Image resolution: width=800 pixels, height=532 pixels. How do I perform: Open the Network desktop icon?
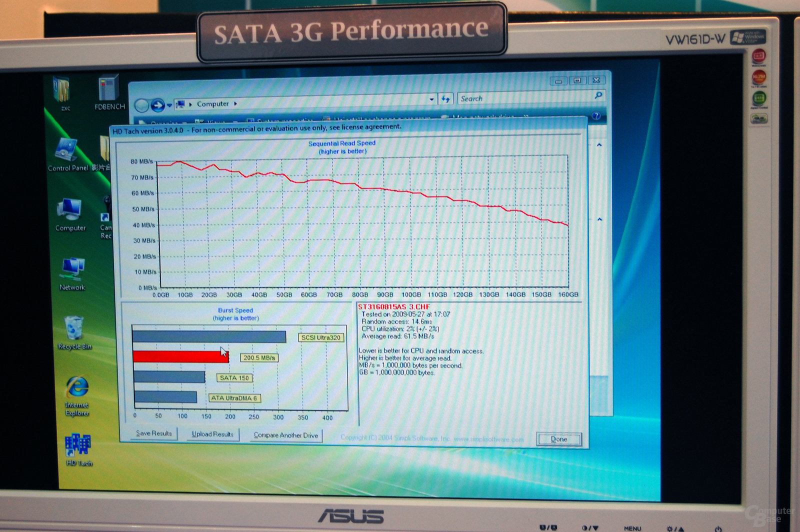coord(72,274)
